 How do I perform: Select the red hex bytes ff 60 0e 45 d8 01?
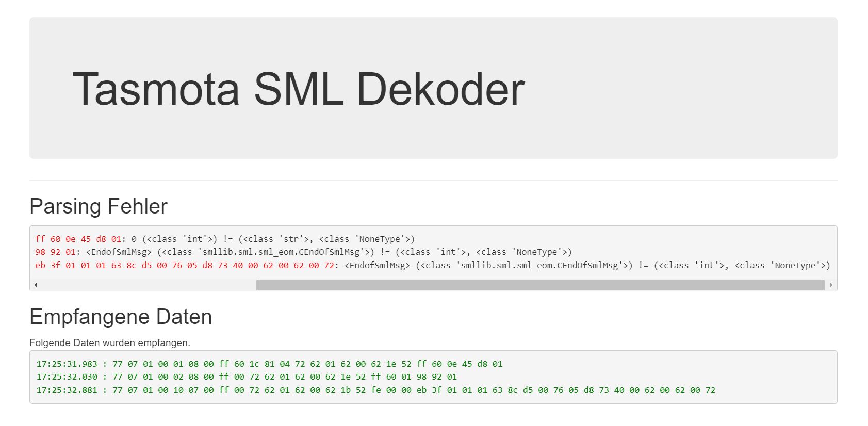[78, 239]
